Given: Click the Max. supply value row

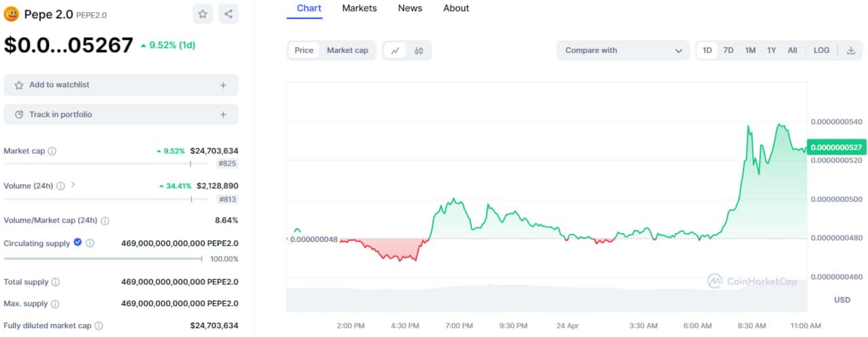Looking at the screenshot, I should [x=180, y=304].
